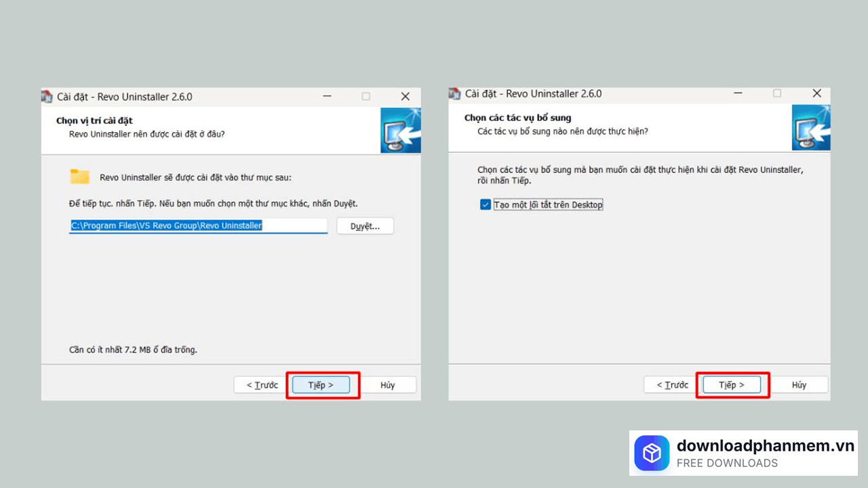
Task: Minimize the install location dialog window
Action: (326, 97)
